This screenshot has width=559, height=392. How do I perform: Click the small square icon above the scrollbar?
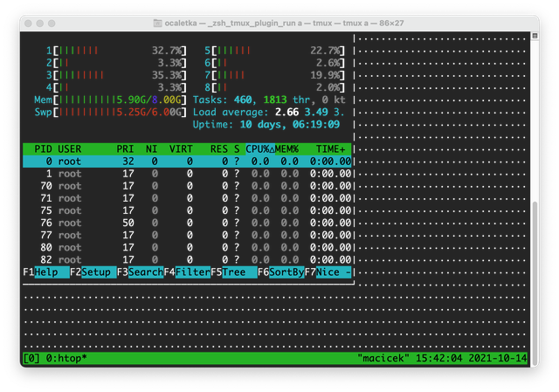(535, 36)
